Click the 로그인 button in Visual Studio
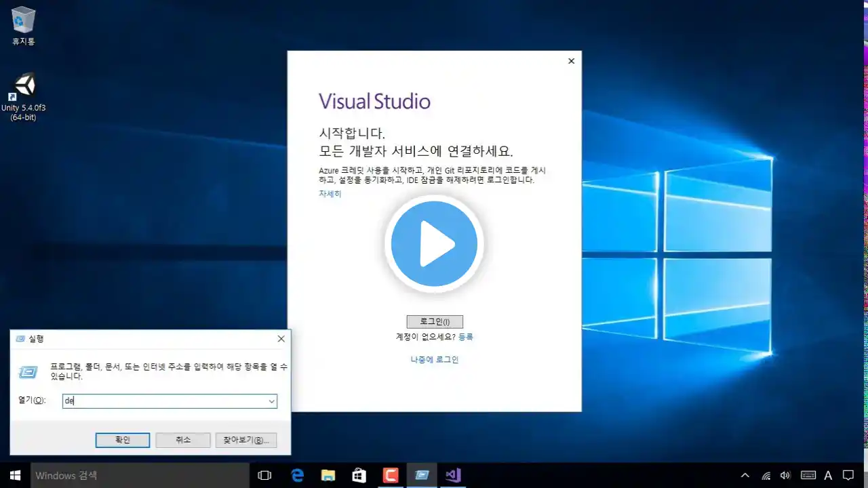Viewport: 868px width, 488px height. point(435,321)
